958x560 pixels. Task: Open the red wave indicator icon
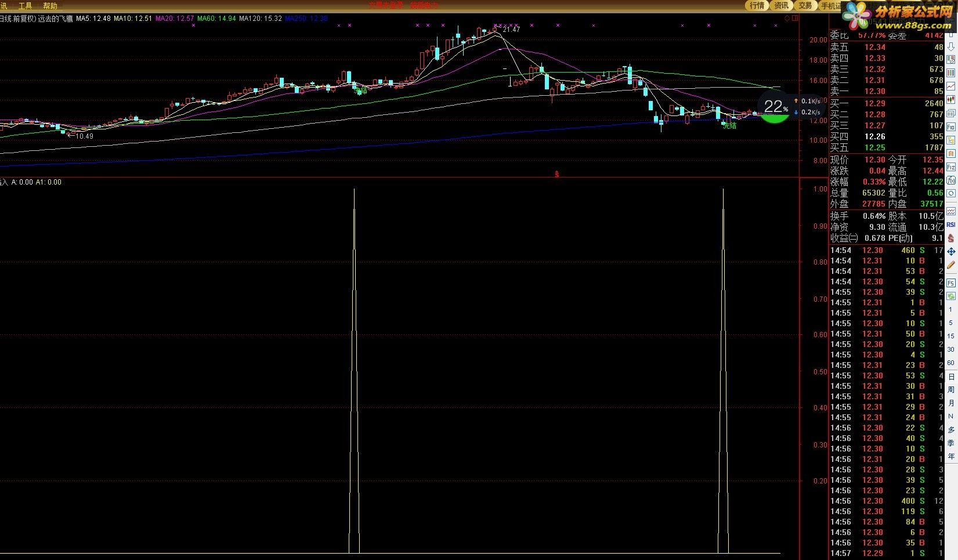(951, 211)
